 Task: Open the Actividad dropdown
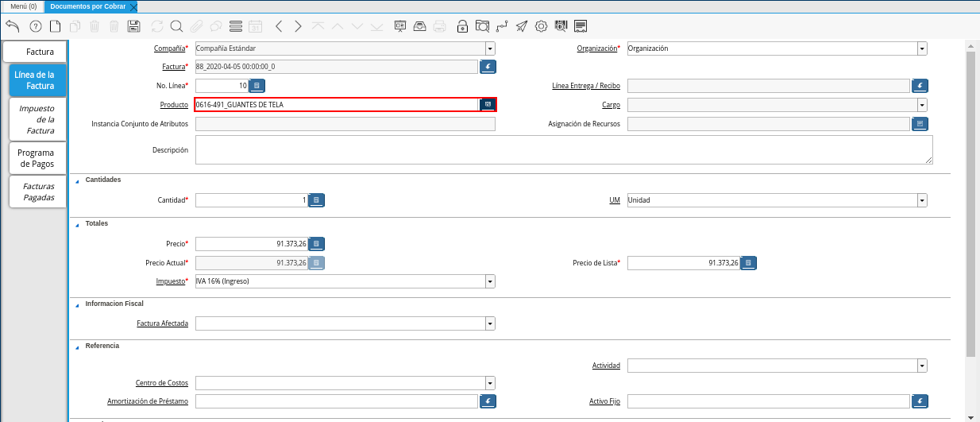pos(922,366)
